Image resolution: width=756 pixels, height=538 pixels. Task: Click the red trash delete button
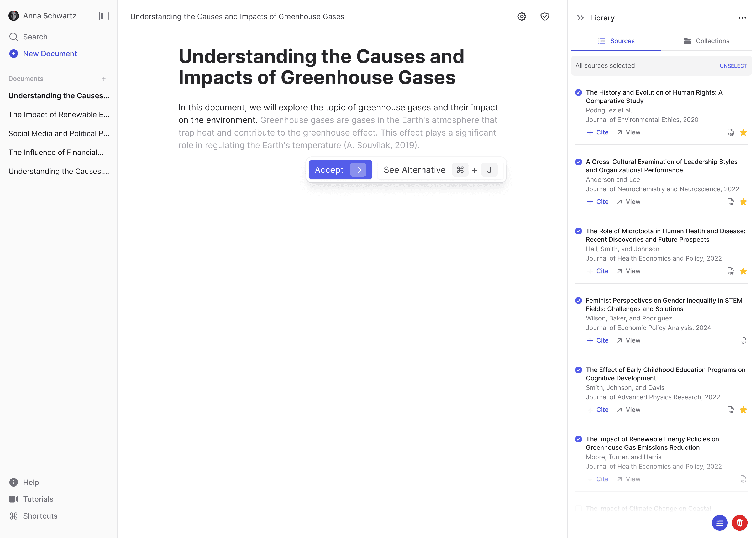739,523
